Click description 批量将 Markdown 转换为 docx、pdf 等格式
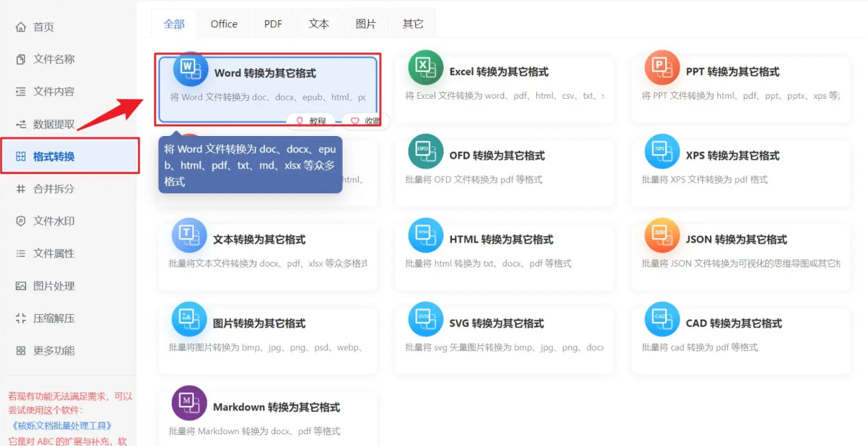Screen dimensions: 868x446 (x=255, y=431)
